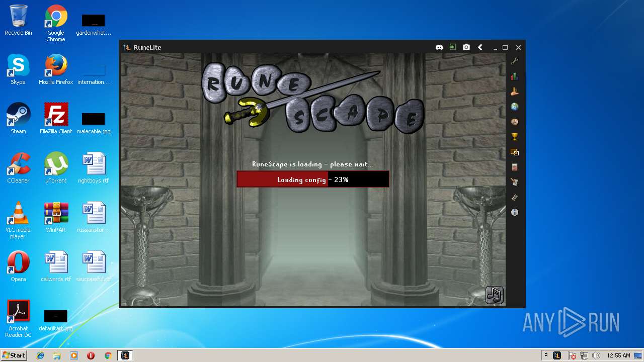644x362 pixels.
Task: Open the Info panel icon
Action: [515, 212]
